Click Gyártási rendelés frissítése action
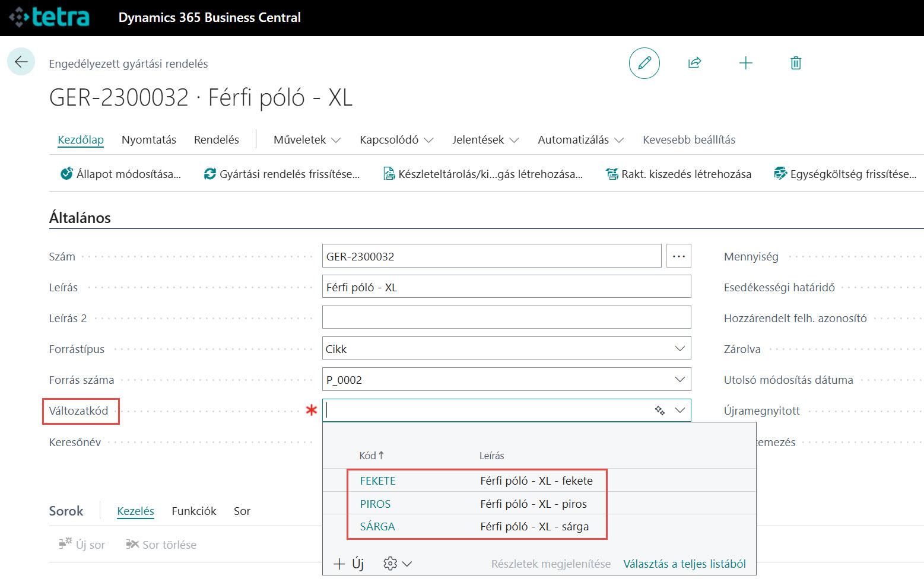Image resolution: width=924 pixels, height=579 pixels. (x=282, y=174)
